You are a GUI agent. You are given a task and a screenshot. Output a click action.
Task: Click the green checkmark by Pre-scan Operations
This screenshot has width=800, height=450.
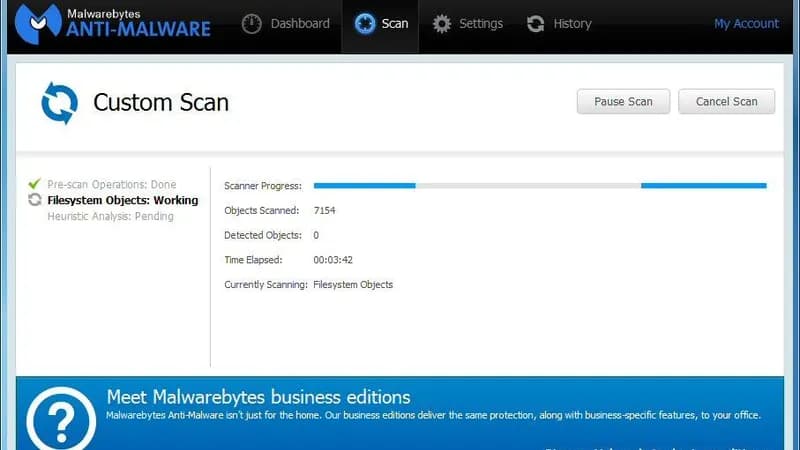35,183
